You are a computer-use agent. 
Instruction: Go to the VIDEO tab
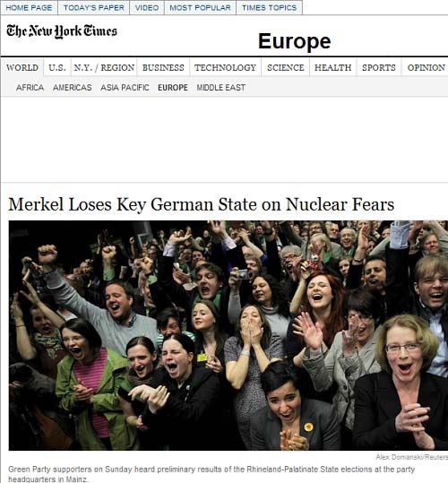pyautogui.click(x=147, y=8)
